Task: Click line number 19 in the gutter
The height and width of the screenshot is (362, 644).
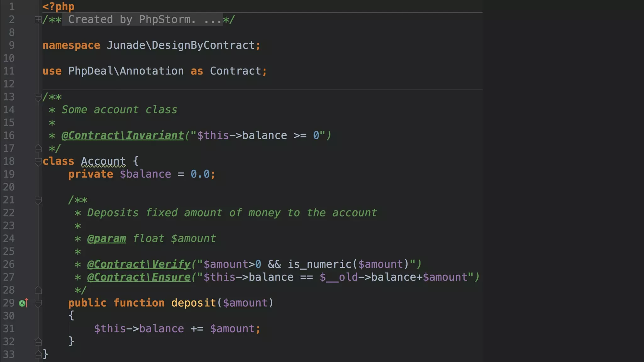Action: (9, 174)
